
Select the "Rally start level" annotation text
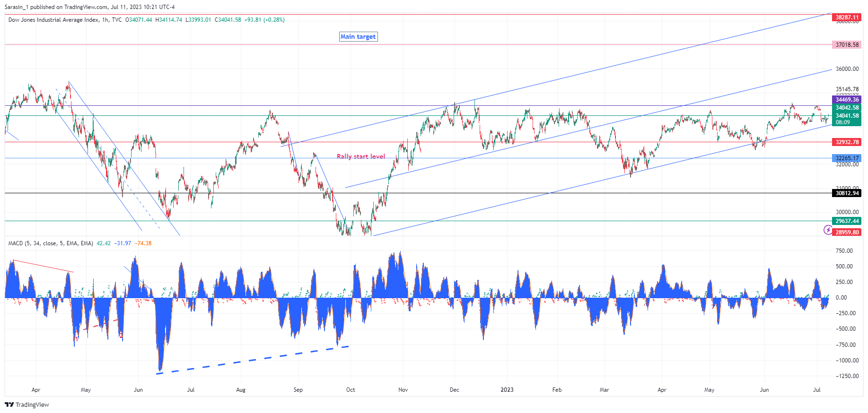tap(361, 156)
